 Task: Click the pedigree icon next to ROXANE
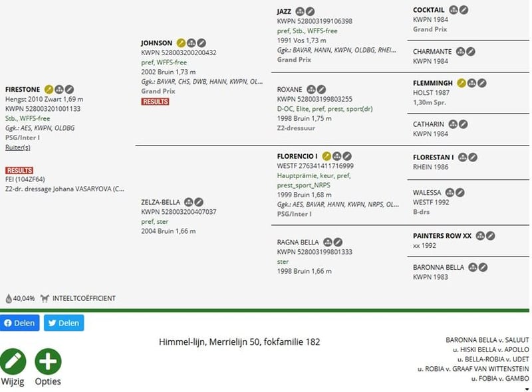coord(311,89)
